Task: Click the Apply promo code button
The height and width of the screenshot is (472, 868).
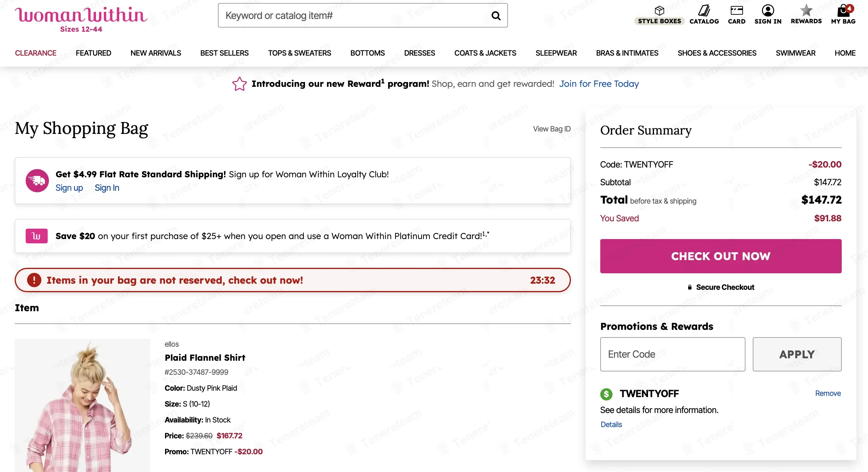Action: [797, 354]
